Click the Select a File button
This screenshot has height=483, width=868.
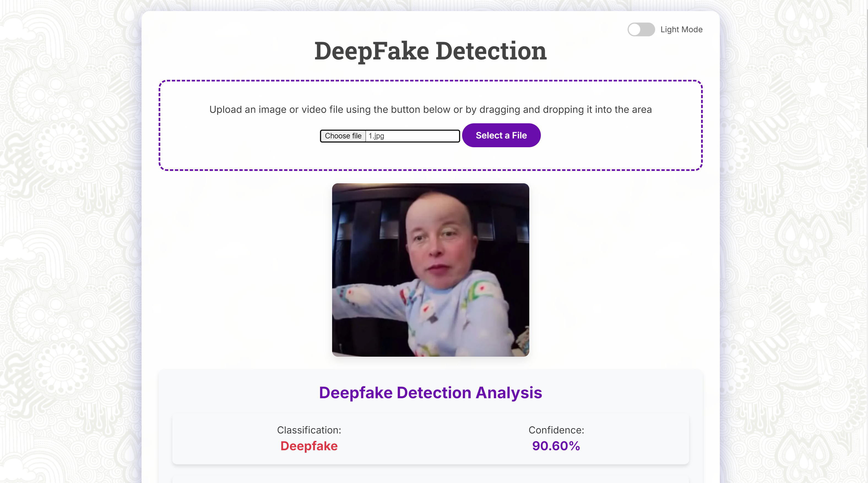(501, 135)
